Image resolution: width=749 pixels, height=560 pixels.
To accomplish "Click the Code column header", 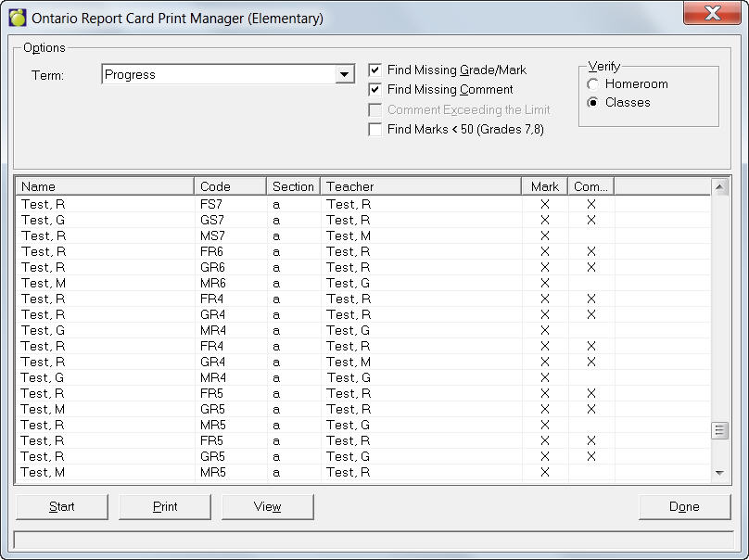I will (x=231, y=186).
